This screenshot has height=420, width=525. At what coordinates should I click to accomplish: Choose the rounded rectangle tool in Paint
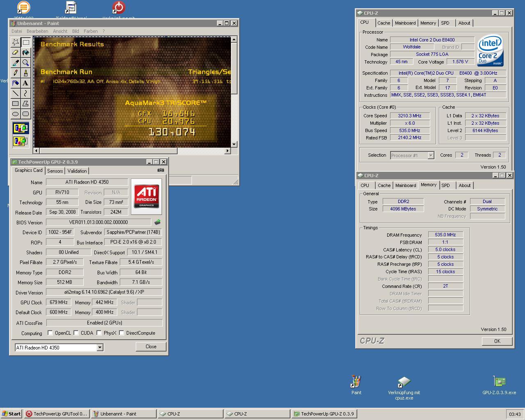click(26, 114)
